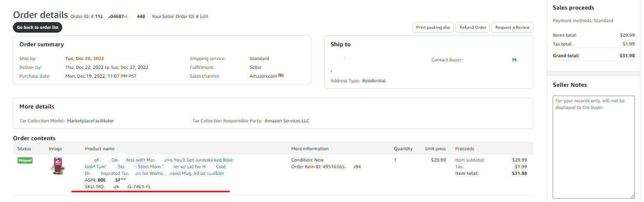Contact the buyer via the M. link
The image size is (644, 202).
[x=515, y=60]
